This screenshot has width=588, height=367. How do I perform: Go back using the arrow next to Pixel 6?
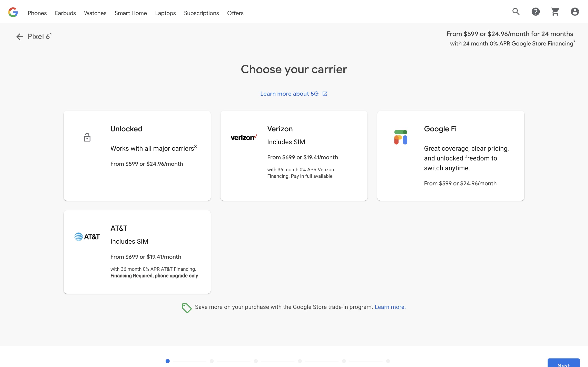(x=19, y=36)
